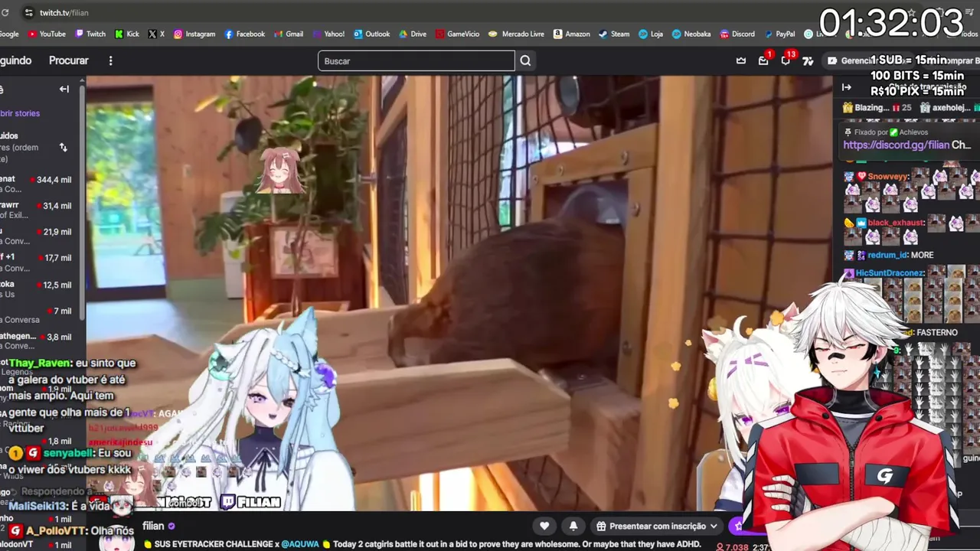Click the filian channel name below video

point(153,526)
